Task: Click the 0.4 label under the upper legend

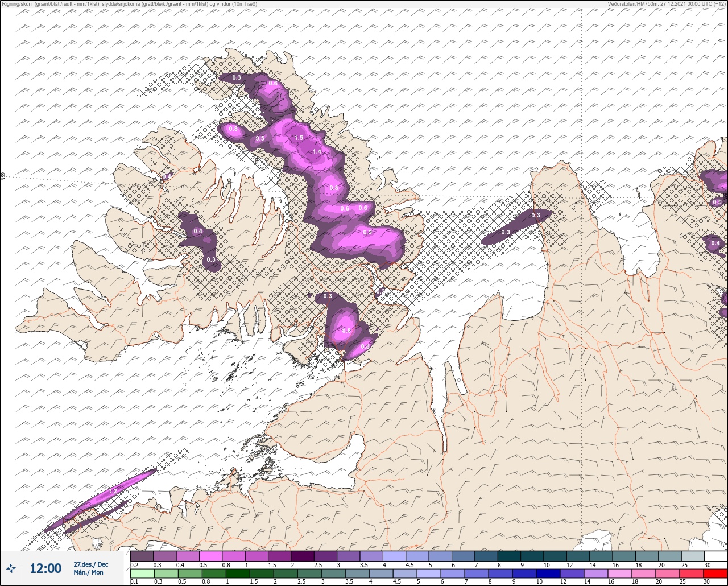Action: pos(180,565)
